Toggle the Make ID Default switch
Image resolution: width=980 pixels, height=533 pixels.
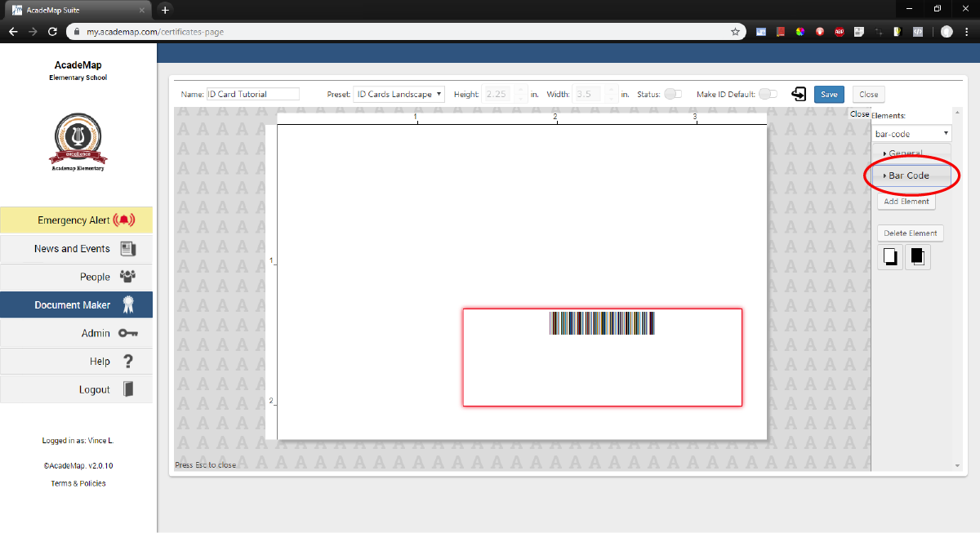tap(768, 94)
